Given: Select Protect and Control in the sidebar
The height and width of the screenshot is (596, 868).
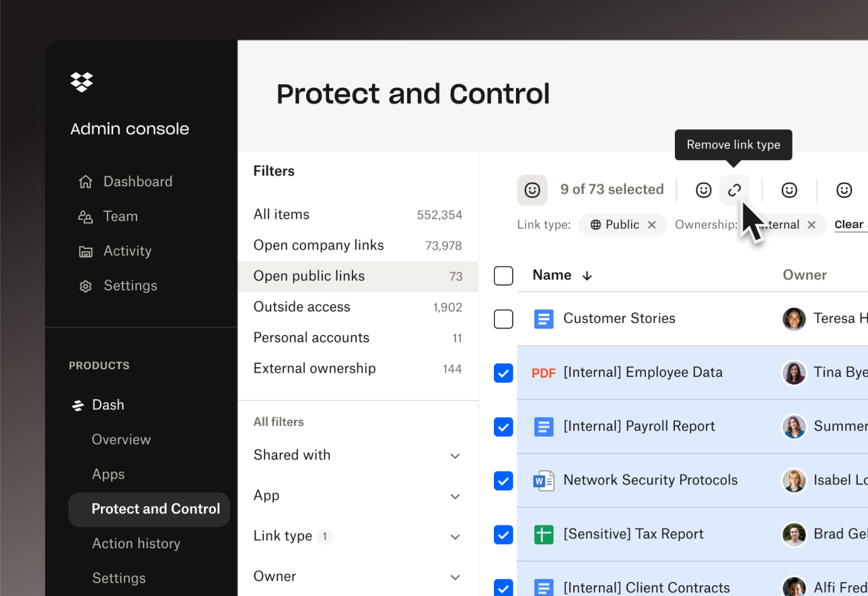Looking at the screenshot, I should click(149, 509).
